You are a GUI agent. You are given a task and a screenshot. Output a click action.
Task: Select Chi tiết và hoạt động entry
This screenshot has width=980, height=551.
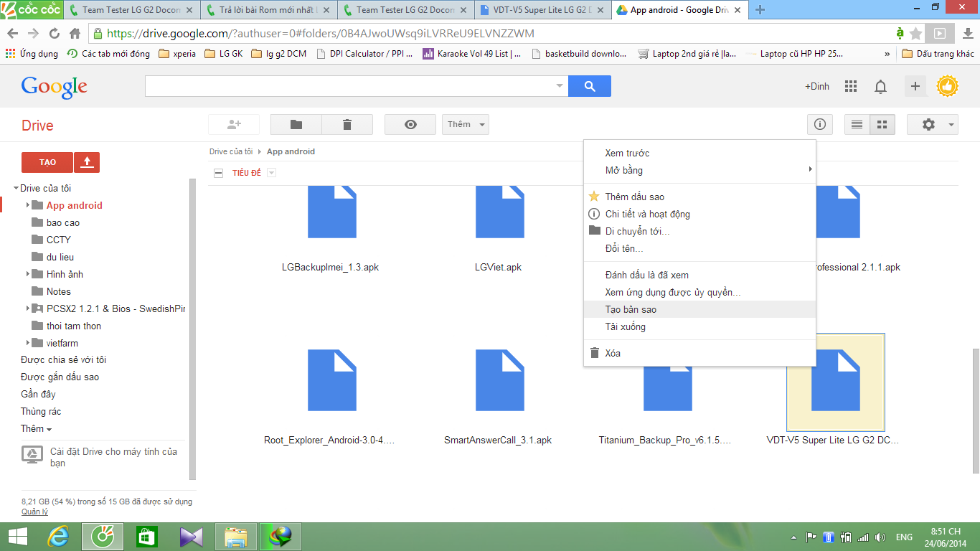pyautogui.click(x=699, y=214)
